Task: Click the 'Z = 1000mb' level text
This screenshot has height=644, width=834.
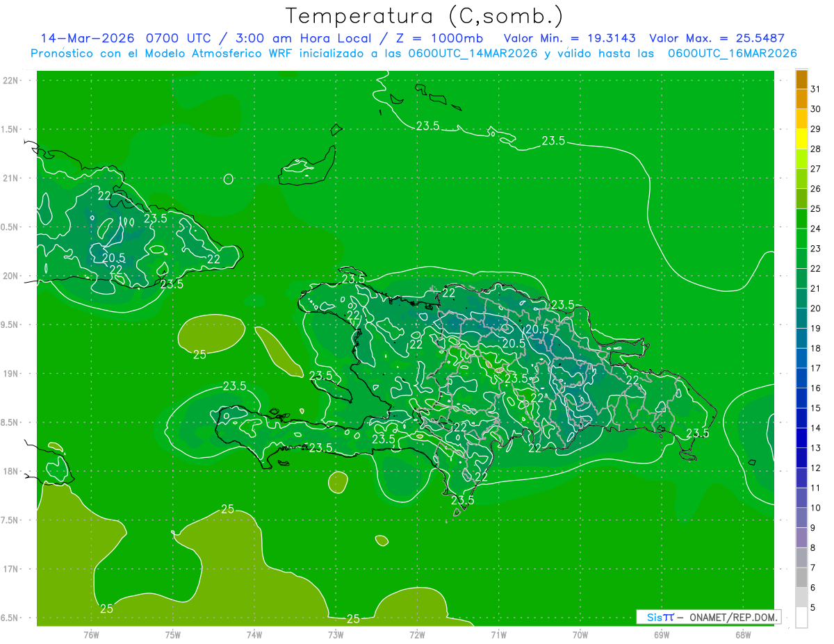Action: 439,38
